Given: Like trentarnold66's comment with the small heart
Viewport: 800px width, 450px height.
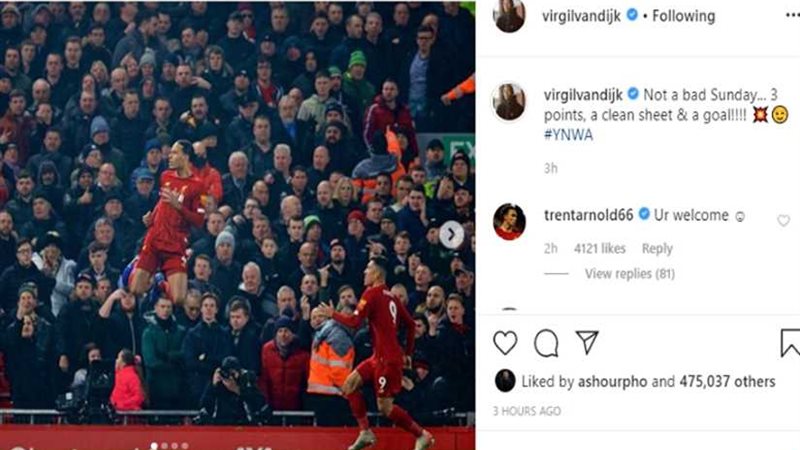Looking at the screenshot, I should 783,220.
